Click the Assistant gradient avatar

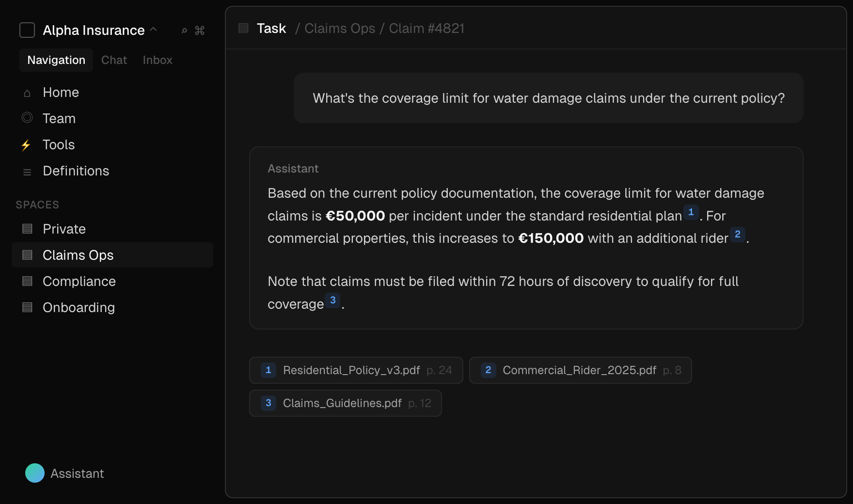point(35,473)
